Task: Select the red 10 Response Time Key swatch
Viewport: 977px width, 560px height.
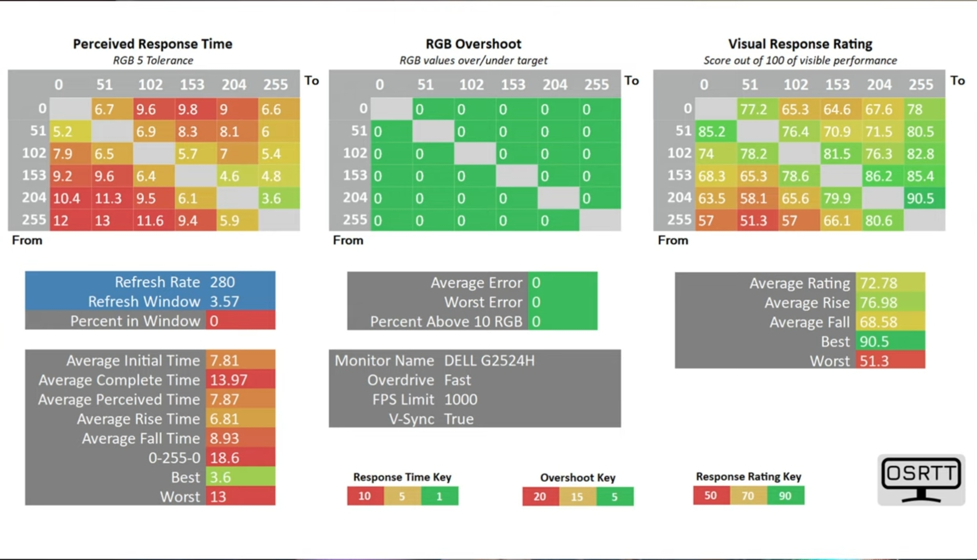Action: pyautogui.click(x=365, y=496)
